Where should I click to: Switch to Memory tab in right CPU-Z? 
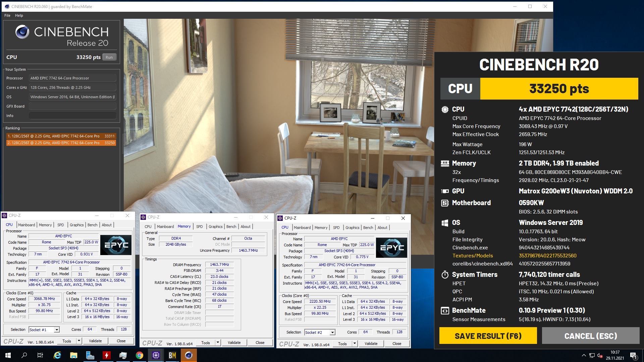[321, 228]
